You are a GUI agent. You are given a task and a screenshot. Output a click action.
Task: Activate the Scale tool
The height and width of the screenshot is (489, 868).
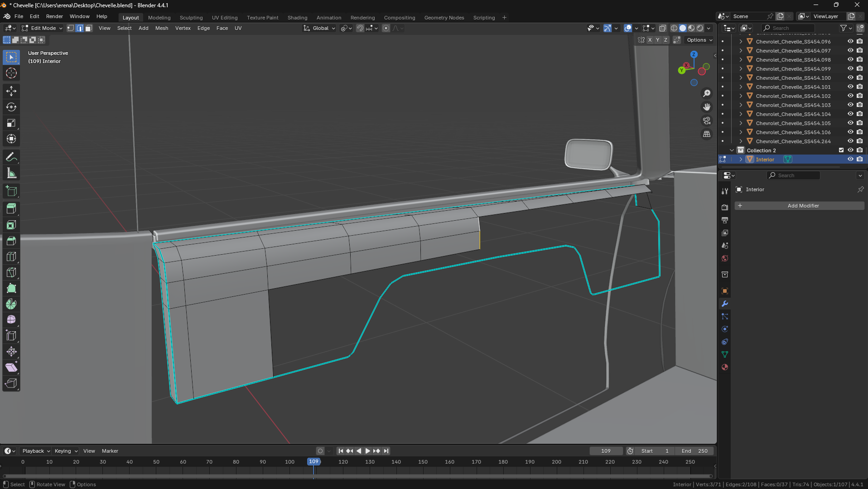[11, 123]
